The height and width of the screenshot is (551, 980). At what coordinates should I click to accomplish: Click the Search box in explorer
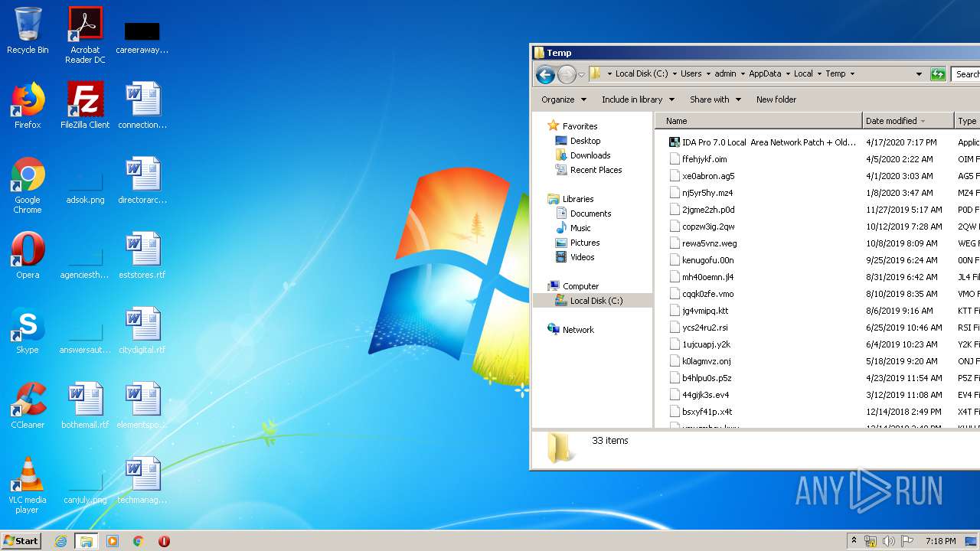[x=965, y=74]
